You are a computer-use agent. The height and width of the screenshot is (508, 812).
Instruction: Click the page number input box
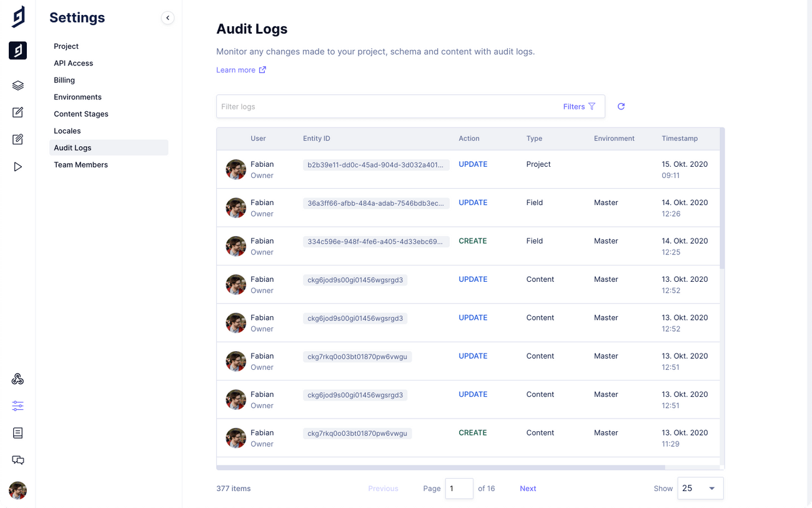coord(458,489)
